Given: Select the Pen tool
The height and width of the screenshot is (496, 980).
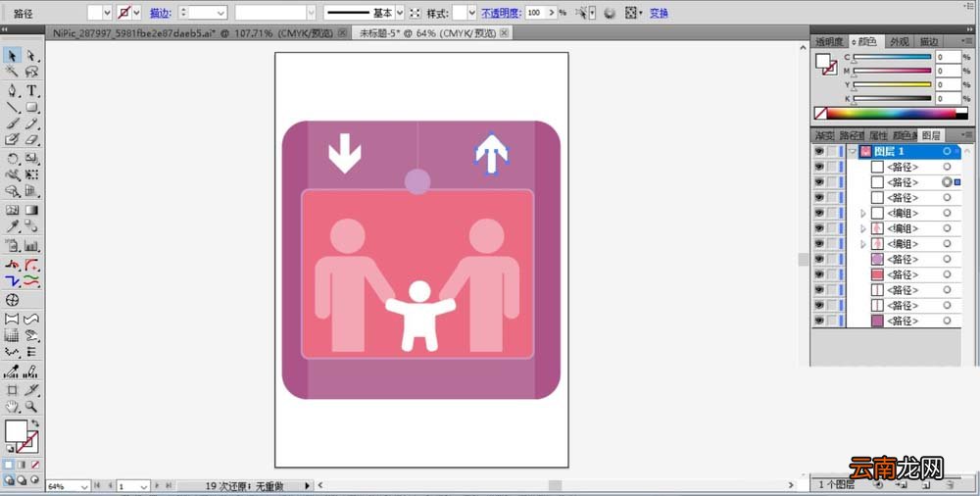Looking at the screenshot, I should point(11,91).
